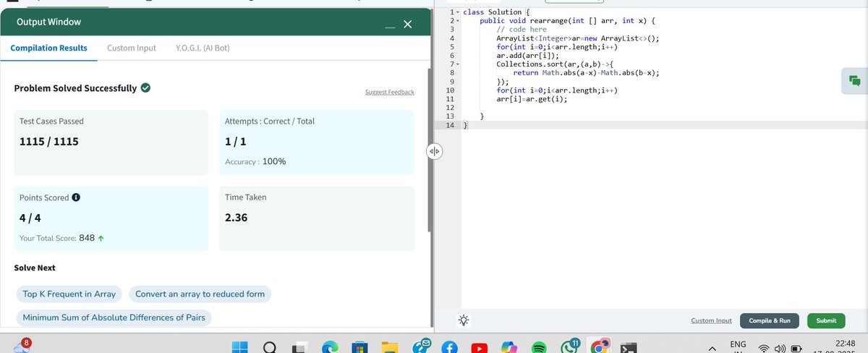Collapse the rearrange method fold arrow on line 2
This screenshot has height=353, width=868.
tap(458, 21)
